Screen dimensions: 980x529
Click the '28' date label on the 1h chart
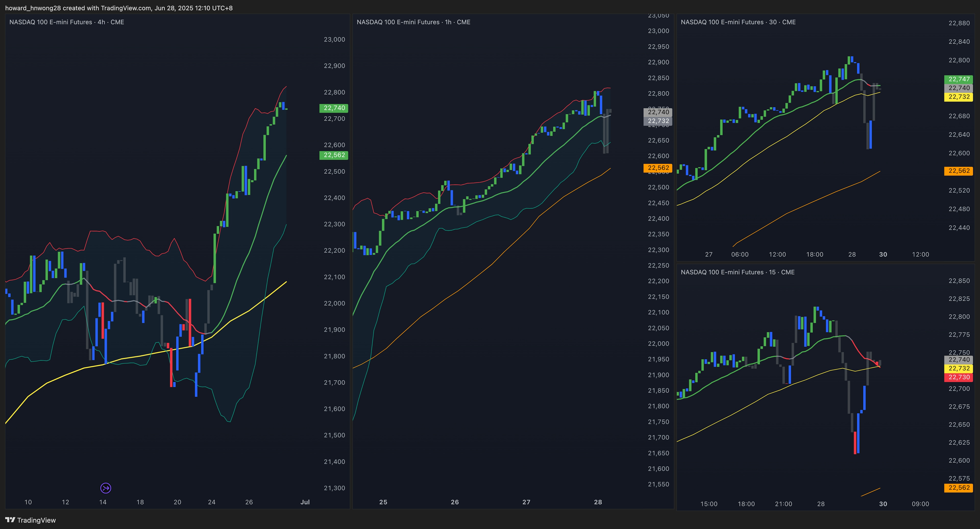pyautogui.click(x=598, y=502)
